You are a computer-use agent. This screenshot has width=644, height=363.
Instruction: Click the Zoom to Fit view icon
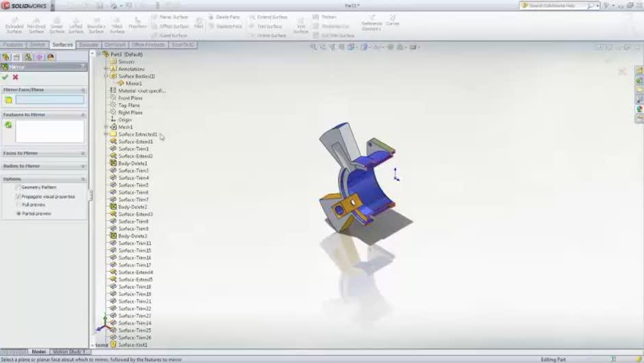(313, 47)
